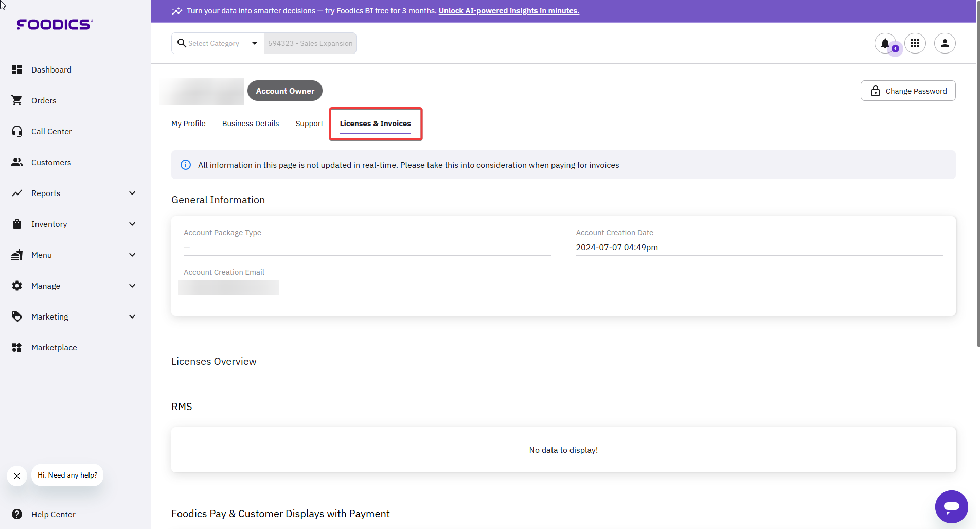
Task: Click the Help Center question mark icon
Action: [x=17, y=514]
